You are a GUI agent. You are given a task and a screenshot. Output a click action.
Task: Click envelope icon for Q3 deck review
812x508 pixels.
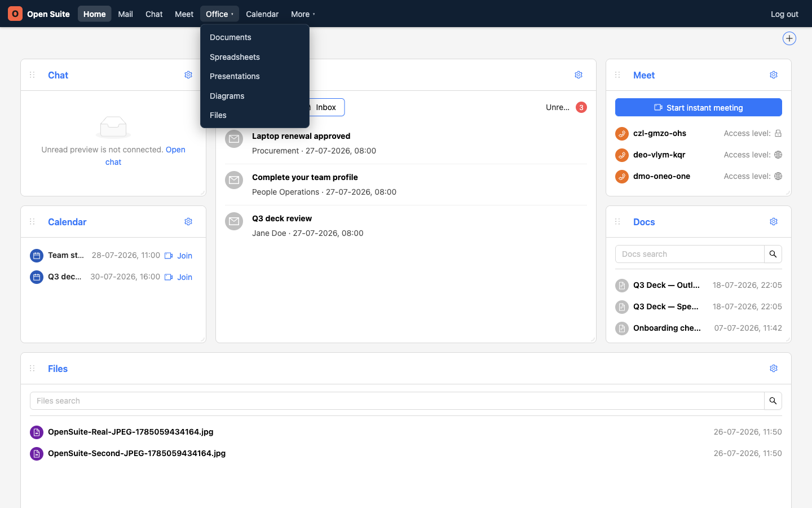coord(234,221)
